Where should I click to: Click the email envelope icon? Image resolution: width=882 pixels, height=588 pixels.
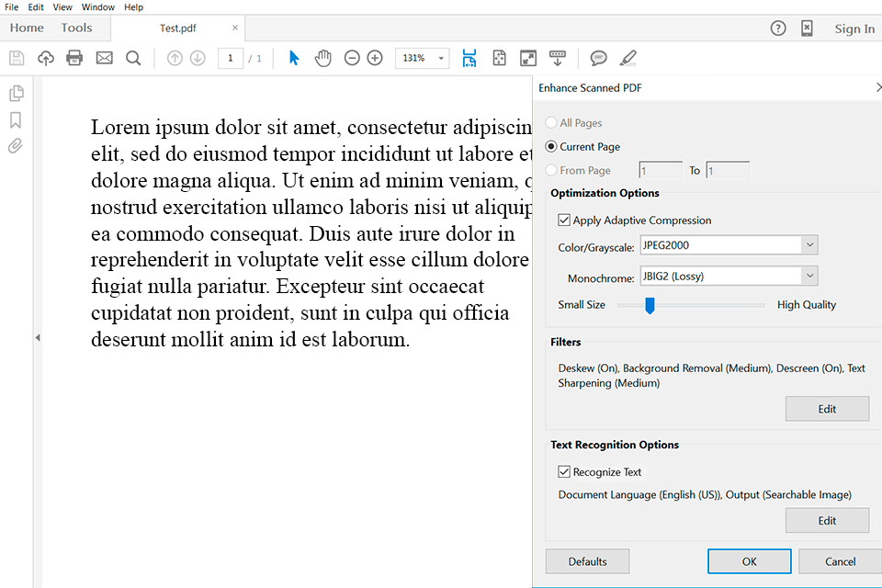(x=104, y=58)
